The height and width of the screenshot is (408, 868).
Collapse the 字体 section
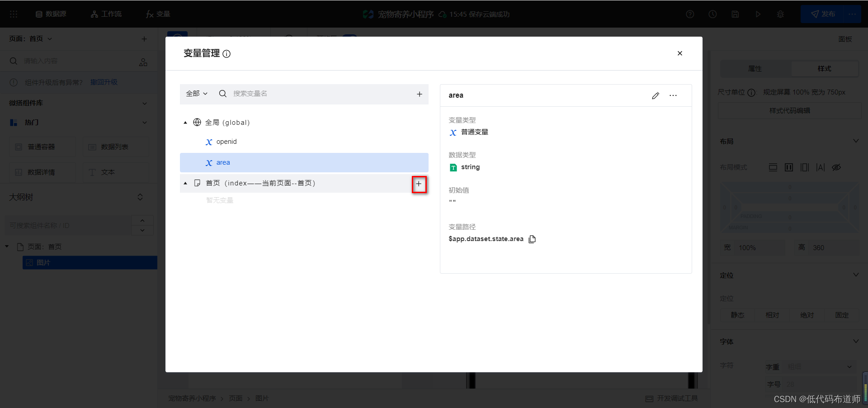click(856, 341)
